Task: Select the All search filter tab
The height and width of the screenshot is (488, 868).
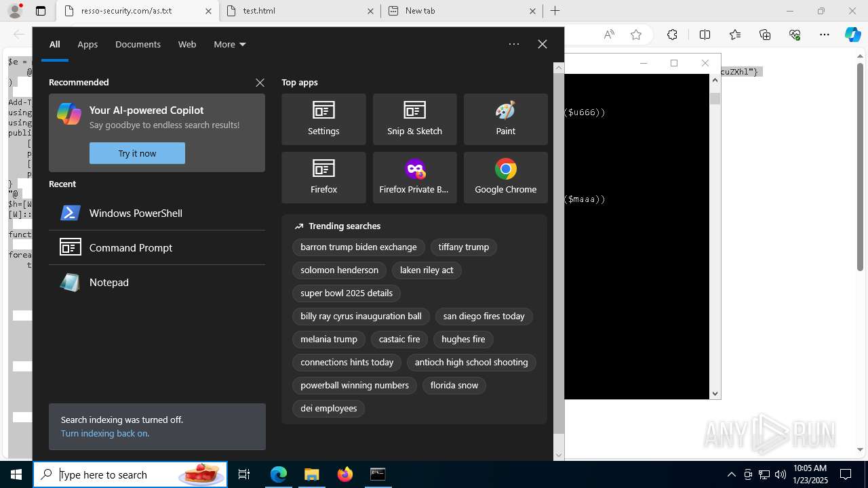Action: point(55,44)
